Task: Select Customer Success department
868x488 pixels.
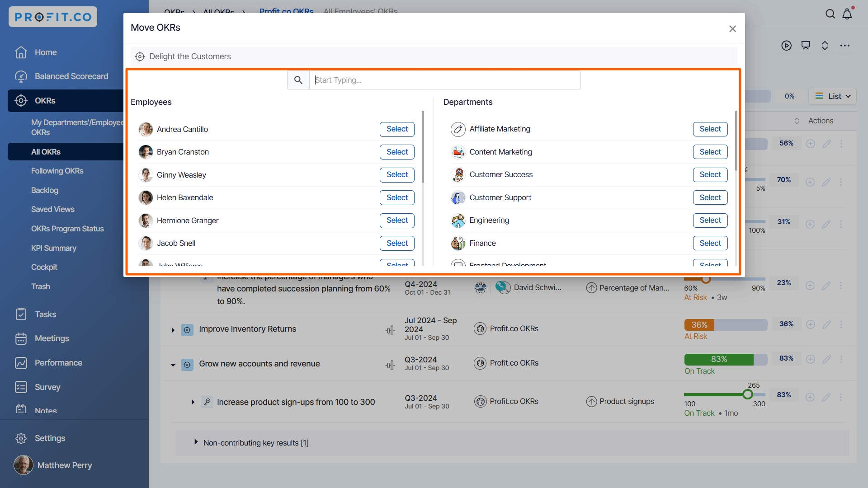Action: tap(710, 175)
